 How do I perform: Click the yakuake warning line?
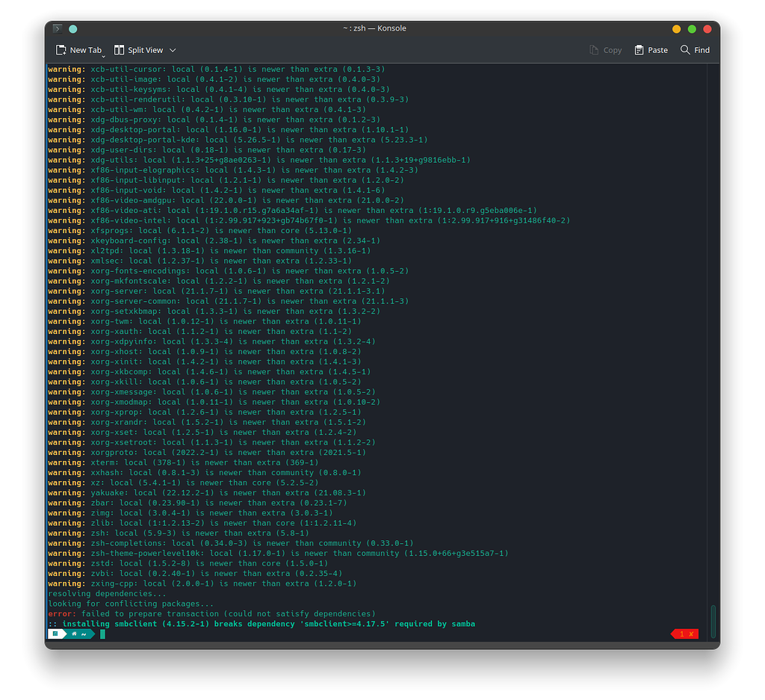click(207, 492)
